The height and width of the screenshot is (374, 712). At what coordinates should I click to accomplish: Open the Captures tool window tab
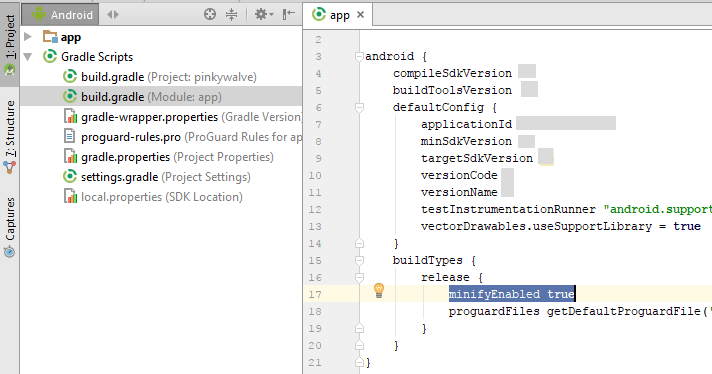tap(10, 226)
